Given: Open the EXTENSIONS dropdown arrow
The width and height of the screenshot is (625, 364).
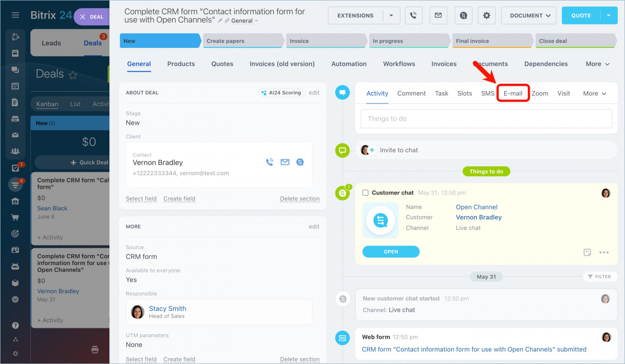Looking at the screenshot, I should (x=391, y=16).
